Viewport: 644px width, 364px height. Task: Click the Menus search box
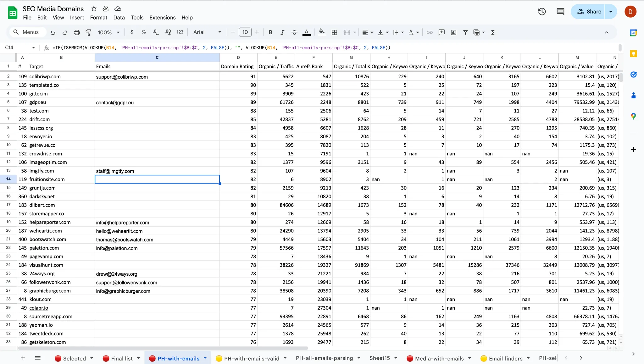pyautogui.click(x=28, y=32)
